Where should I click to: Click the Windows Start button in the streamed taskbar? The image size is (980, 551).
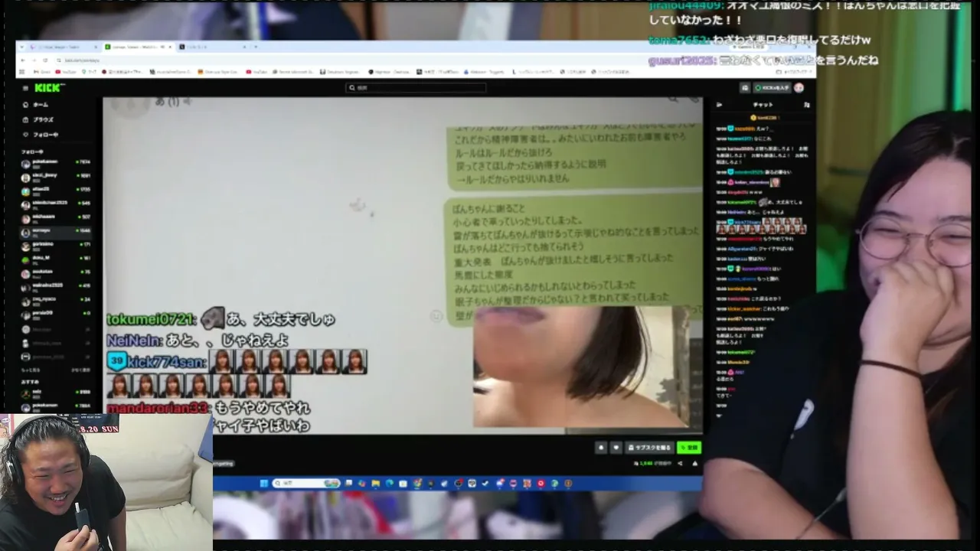tap(264, 483)
